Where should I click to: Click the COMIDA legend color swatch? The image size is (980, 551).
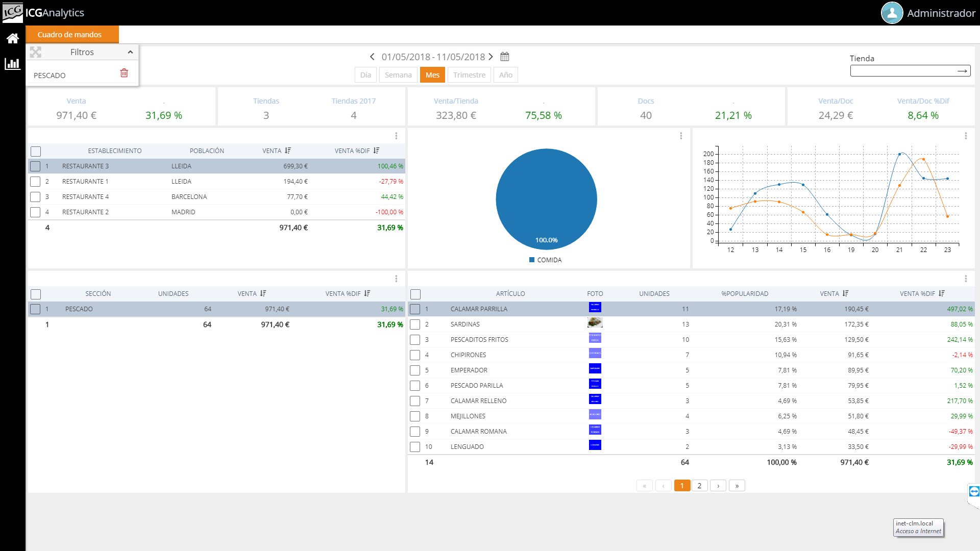pos(532,260)
